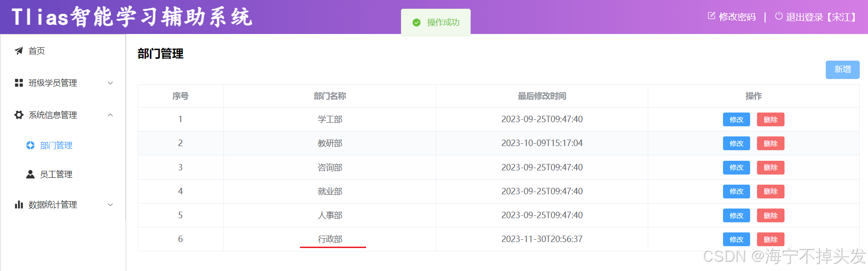The height and width of the screenshot is (271, 868).
Task: Select the 系统信息管理 menu label
Action: pos(53,115)
